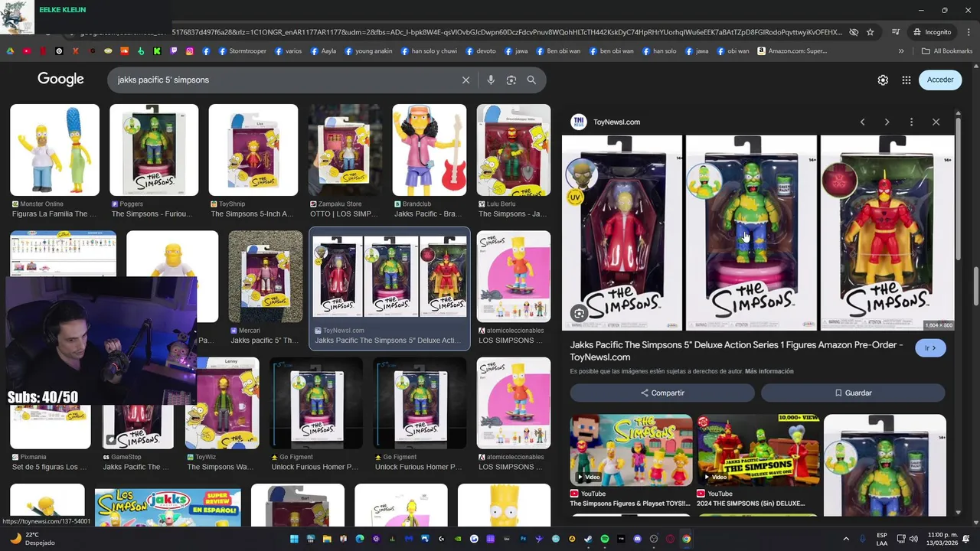Open the All Bookmarks folder

(947, 51)
